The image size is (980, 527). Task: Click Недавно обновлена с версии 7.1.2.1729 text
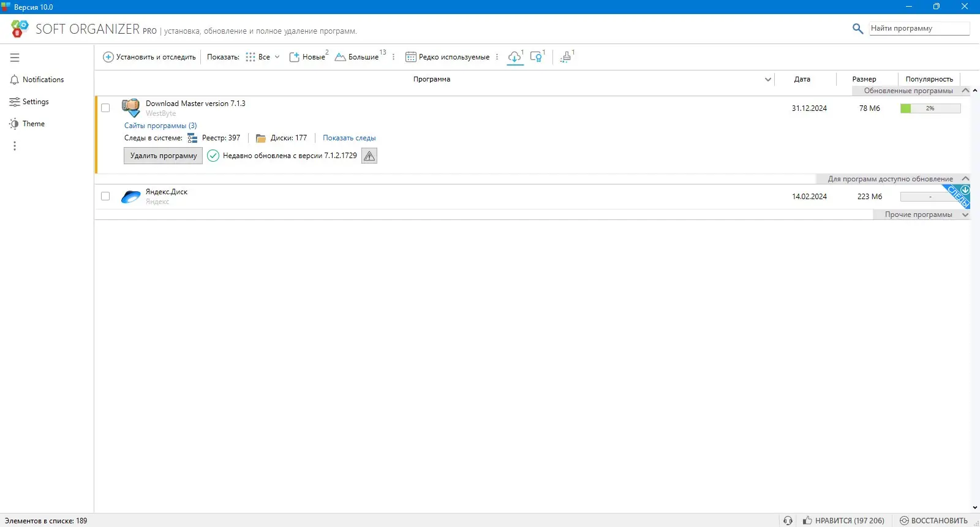[x=290, y=156]
